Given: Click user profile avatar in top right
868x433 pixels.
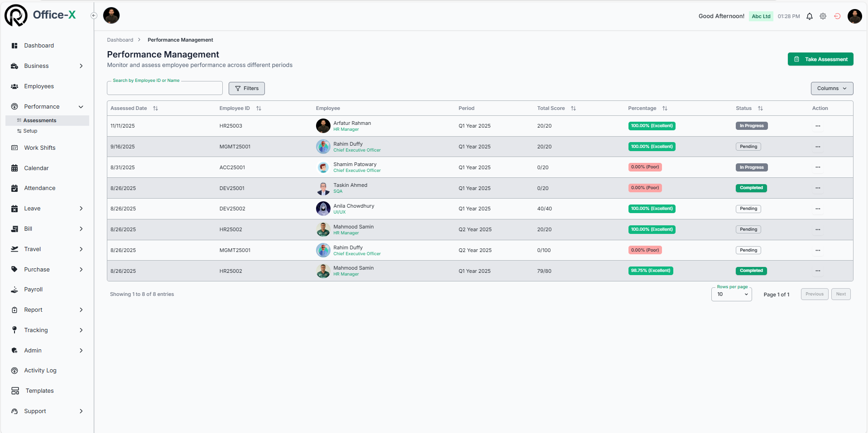Looking at the screenshot, I should tap(854, 16).
